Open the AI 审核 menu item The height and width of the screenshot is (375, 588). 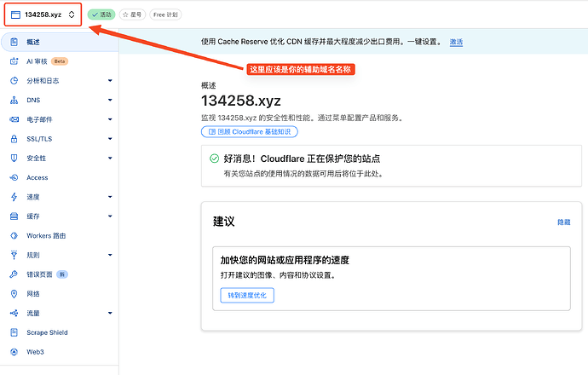click(60, 61)
